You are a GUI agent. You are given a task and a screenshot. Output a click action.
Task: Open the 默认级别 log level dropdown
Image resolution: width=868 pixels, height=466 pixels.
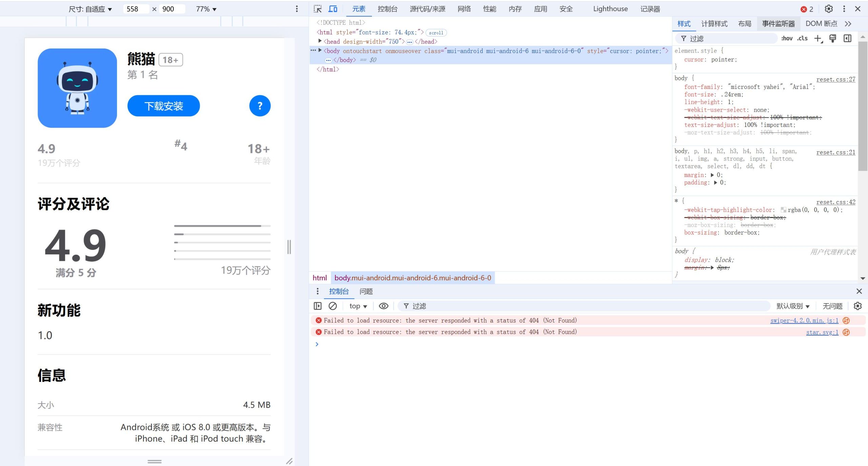[x=793, y=306]
